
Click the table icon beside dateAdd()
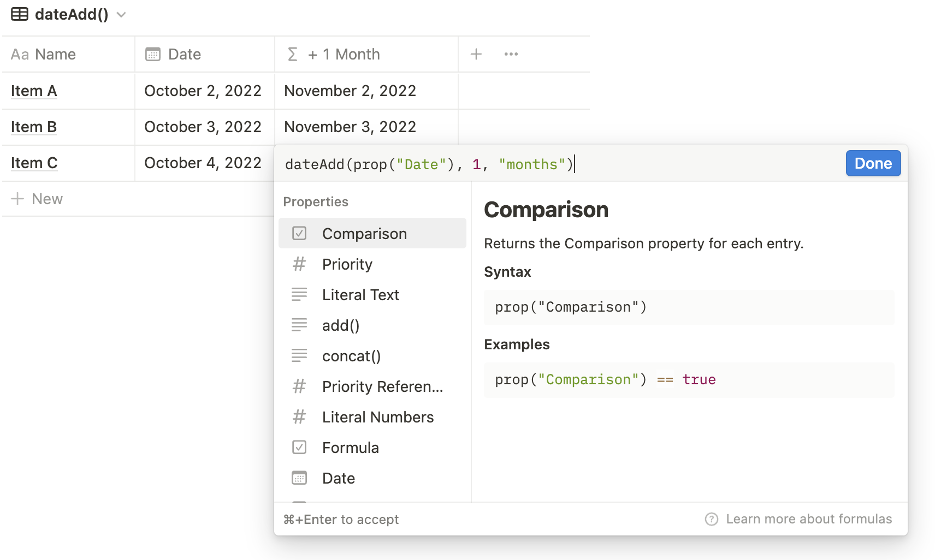[x=19, y=14]
